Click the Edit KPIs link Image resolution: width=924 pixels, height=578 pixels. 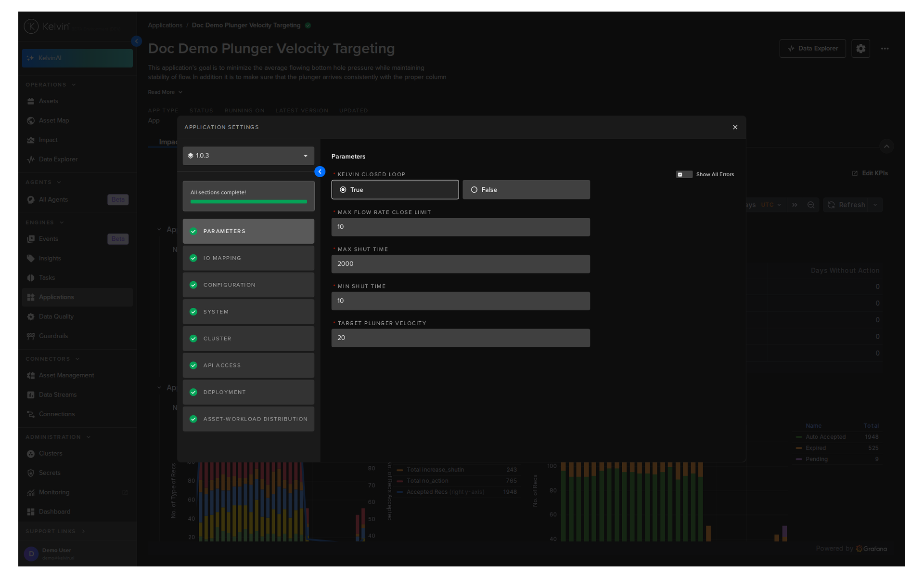[x=870, y=173]
